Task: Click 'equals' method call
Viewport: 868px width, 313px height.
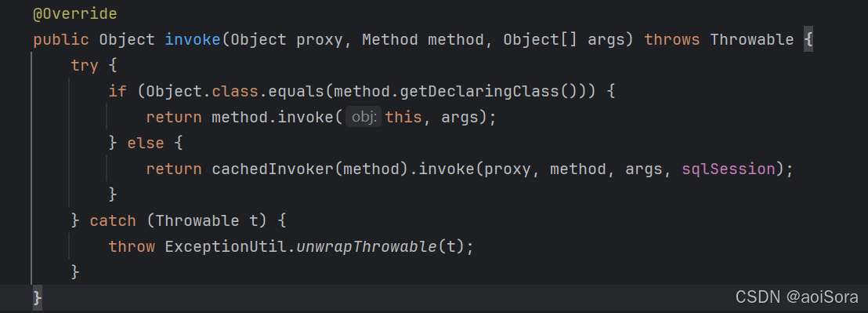Action: (x=296, y=92)
